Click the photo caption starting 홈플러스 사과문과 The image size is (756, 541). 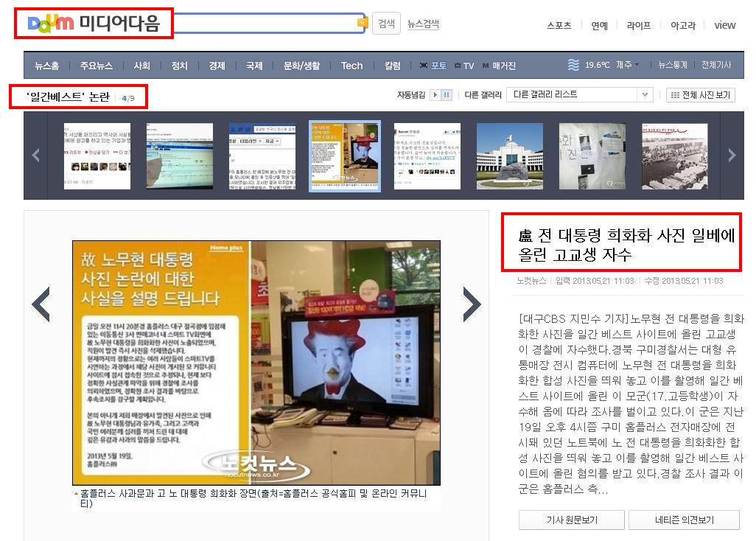[253, 498]
